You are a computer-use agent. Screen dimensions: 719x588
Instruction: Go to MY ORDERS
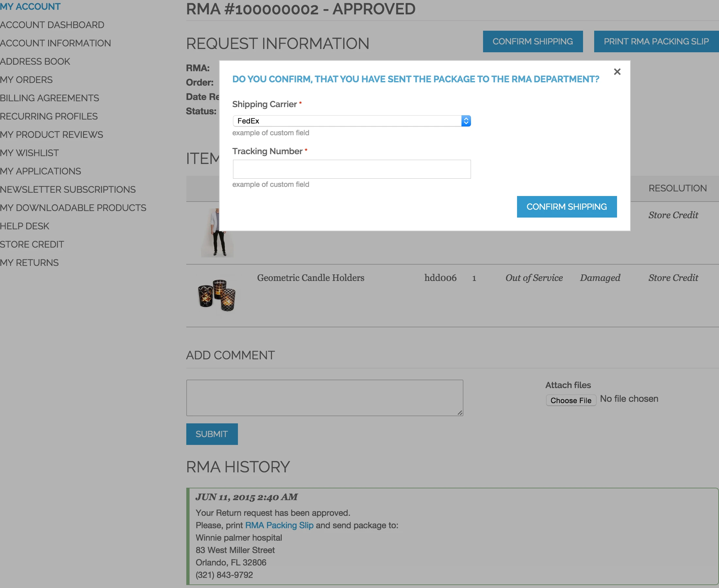coord(26,80)
